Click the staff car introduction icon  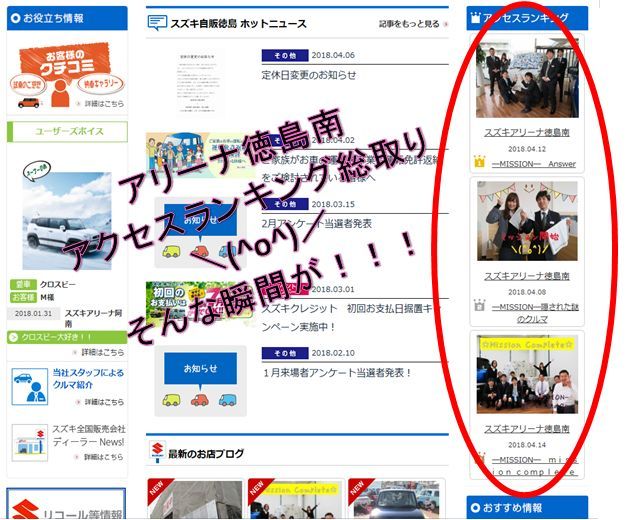30,386
